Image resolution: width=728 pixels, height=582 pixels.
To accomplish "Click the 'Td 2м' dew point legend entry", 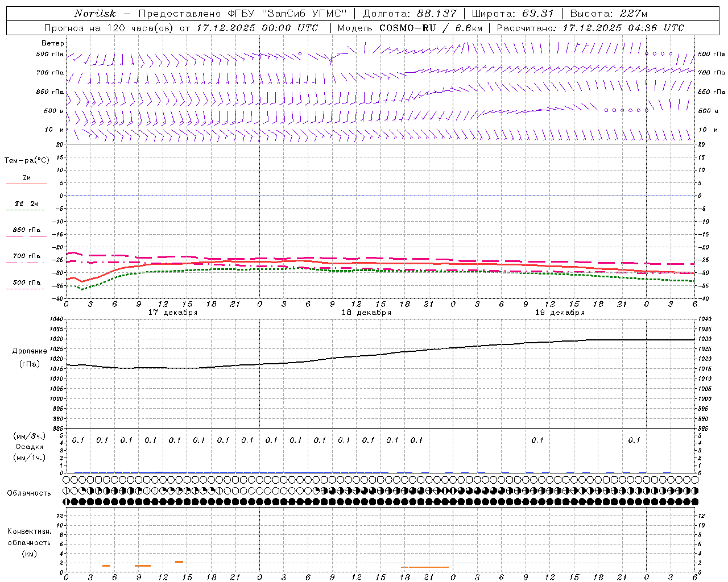I will [x=26, y=203].
